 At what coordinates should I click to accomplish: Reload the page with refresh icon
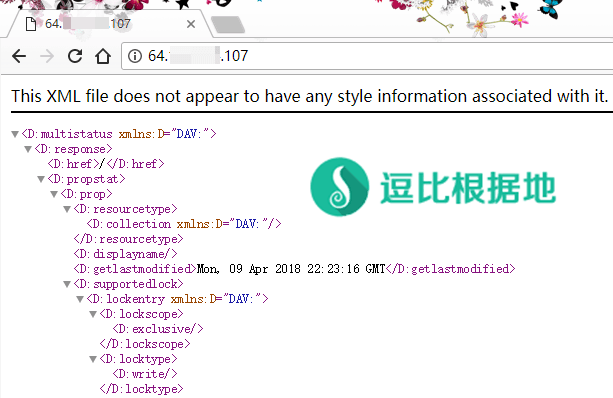(x=75, y=56)
